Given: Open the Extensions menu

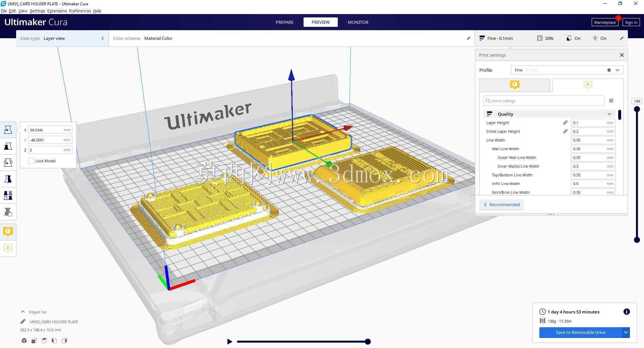Looking at the screenshot, I should pos(57,11).
